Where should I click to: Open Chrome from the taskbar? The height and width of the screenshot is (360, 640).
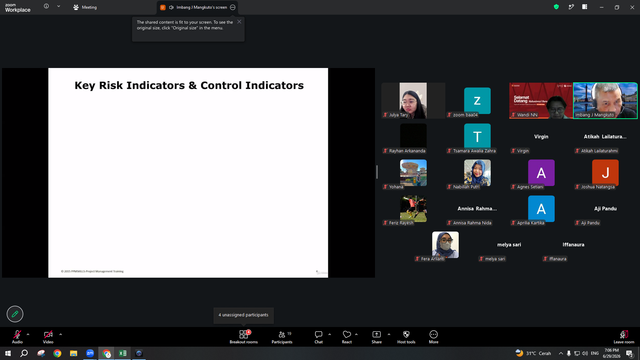pyautogui.click(x=57, y=353)
